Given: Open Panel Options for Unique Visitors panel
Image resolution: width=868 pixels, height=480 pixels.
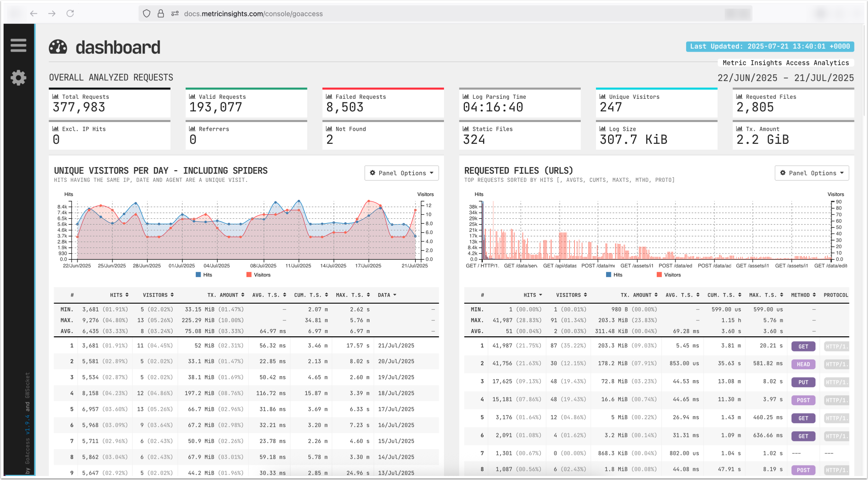Looking at the screenshot, I should [402, 173].
